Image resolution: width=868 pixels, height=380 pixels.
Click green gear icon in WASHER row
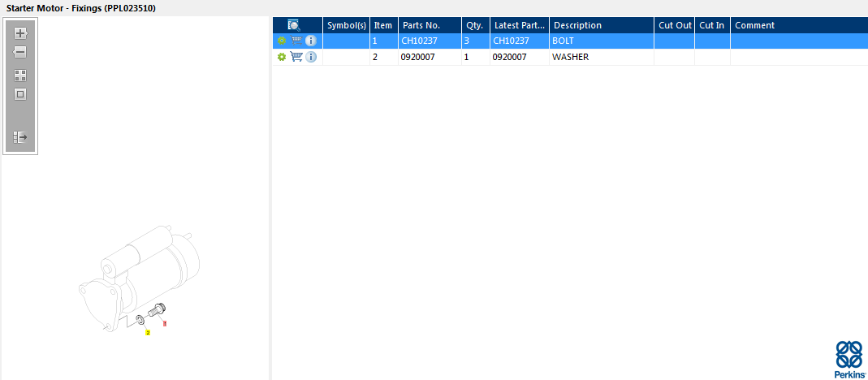coord(282,57)
